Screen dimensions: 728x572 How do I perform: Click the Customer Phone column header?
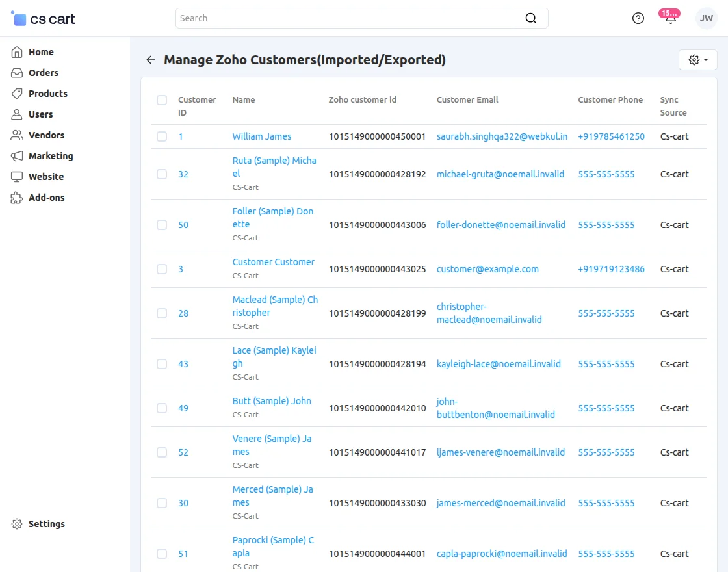[x=610, y=100]
